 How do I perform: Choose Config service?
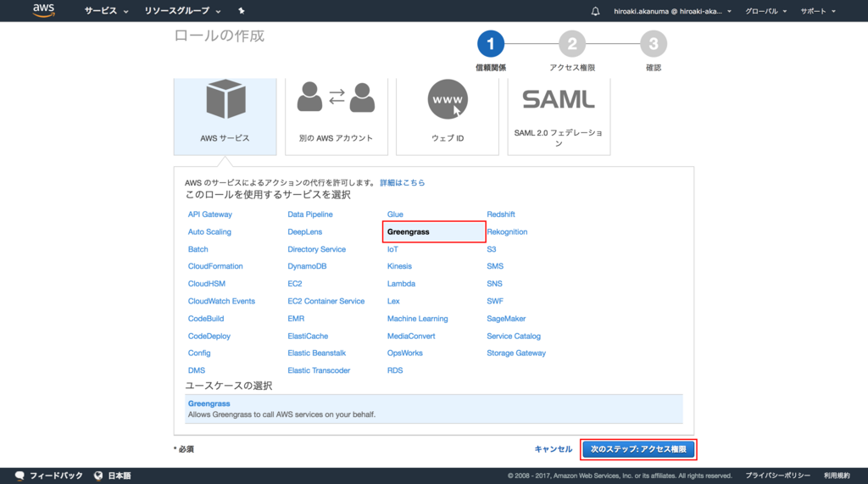pyautogui.click(x=198, y=353)
